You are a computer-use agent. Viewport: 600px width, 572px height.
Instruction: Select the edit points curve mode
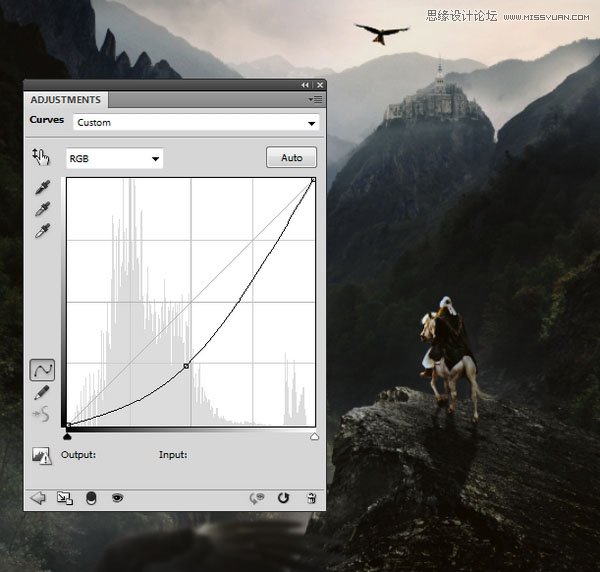tap(42, 370)
